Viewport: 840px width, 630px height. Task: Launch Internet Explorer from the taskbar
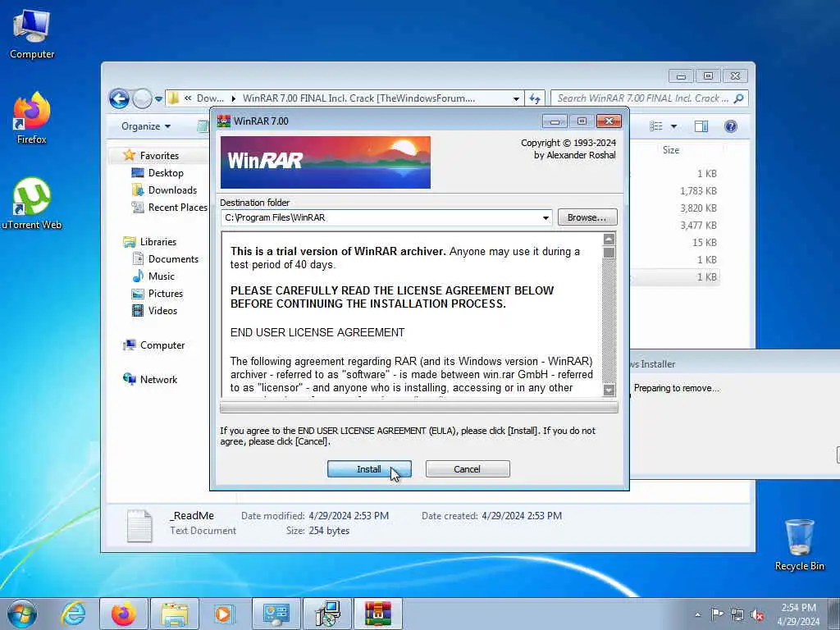73,614
